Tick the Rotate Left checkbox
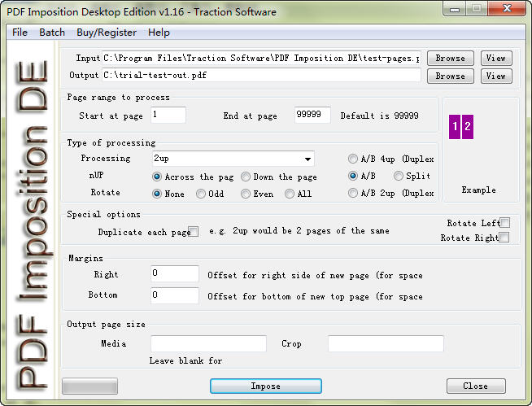The height and width of the screenshot is (406, 532). (505, 223)
